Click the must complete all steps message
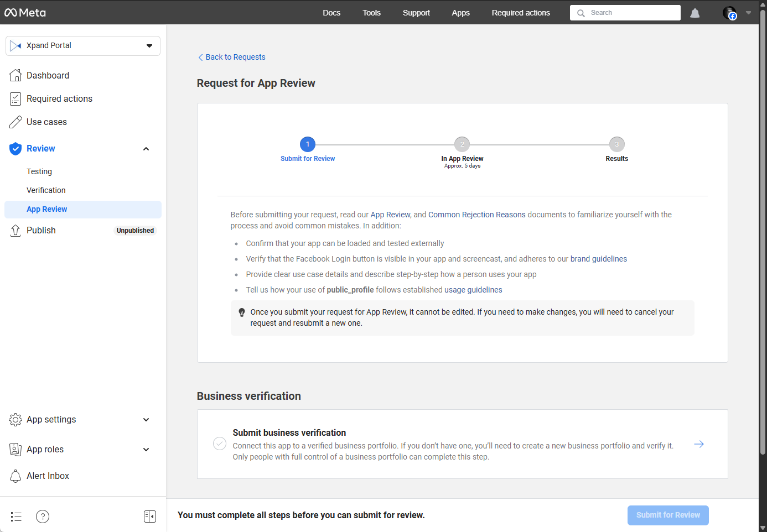Viewport: 767px width, 532px height. click(301, 515)
